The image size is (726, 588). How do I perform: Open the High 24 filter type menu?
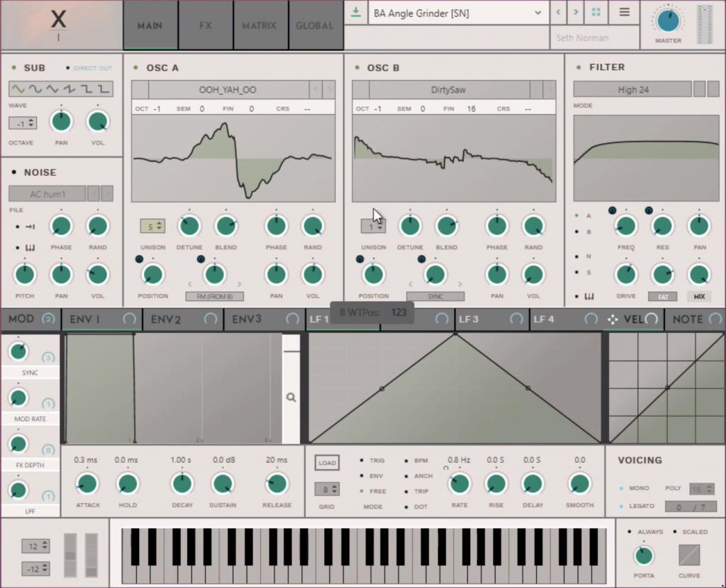(632, 89)
